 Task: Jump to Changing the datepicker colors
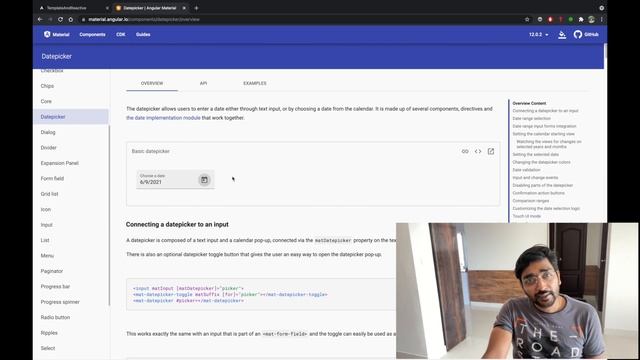542,162
